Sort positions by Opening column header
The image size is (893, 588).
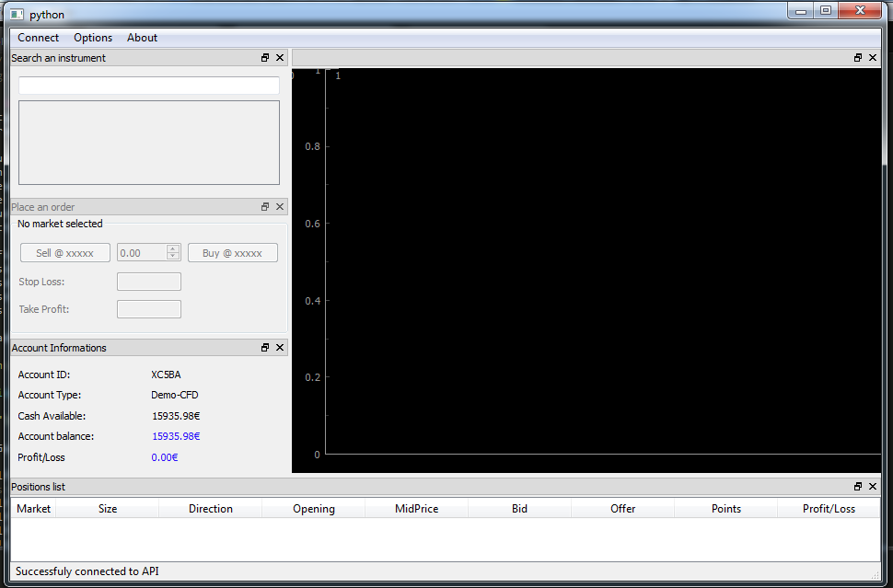(313, 508)
